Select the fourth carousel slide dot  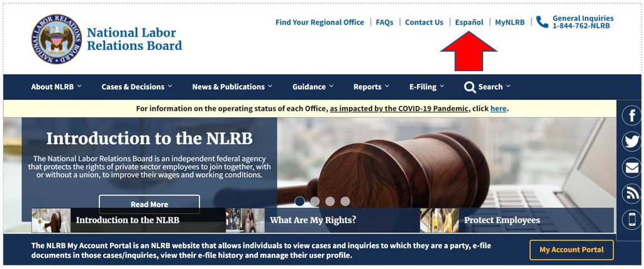pos(345,201)
